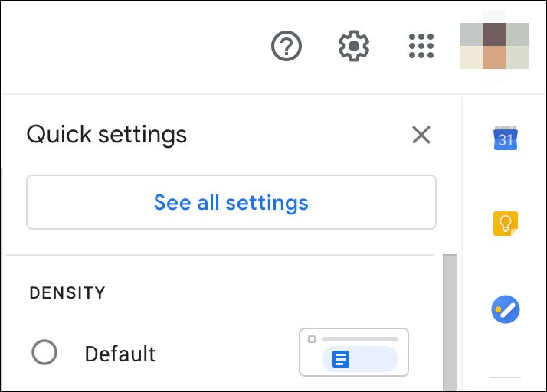Click the Default density preview thumbnail
Image resolution: width=547 pixels, height=392 pixels.
click(x=354, y=352)
